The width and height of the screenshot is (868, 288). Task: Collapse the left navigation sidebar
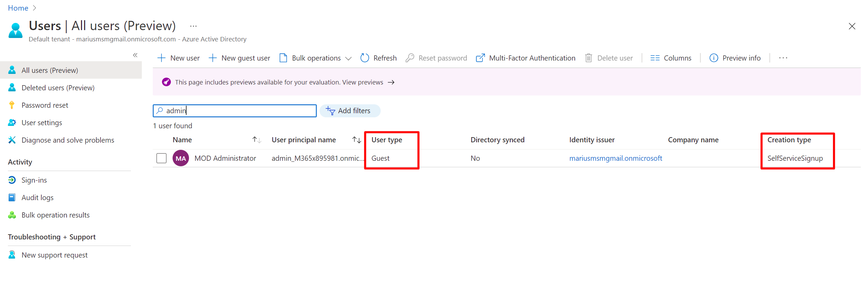click(x=135, y=55)
